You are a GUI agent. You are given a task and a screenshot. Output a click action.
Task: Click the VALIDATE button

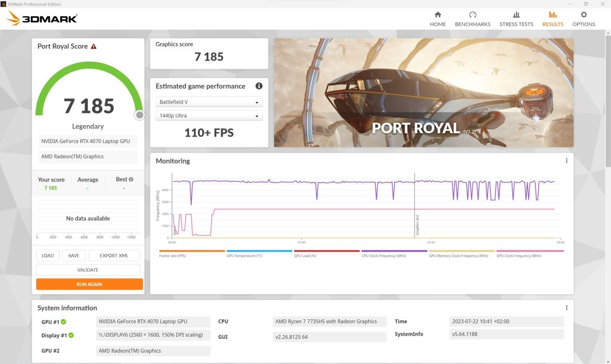pyautogui.click(x=88, y=270)
